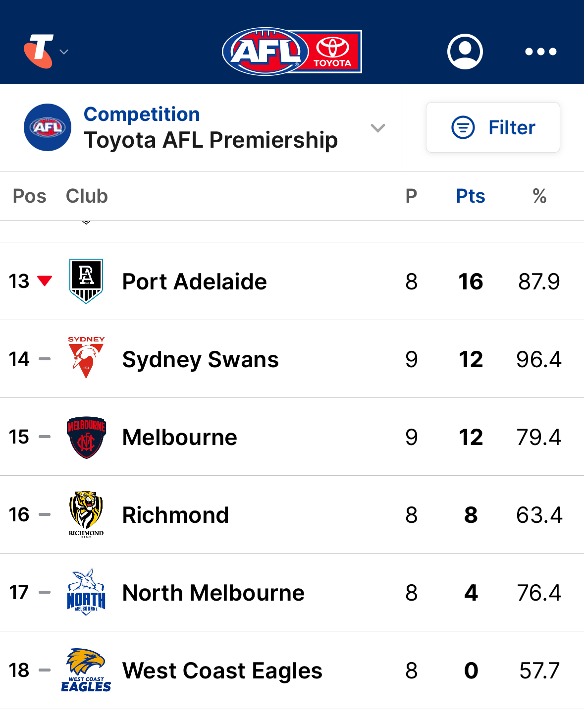
Task: Sort ladder by Pts column
Action: click(x=471, y=196)
